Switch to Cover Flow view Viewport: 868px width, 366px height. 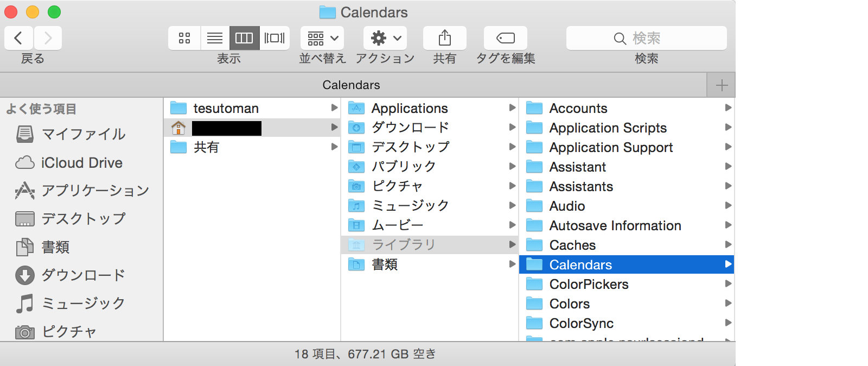point(275,38)
